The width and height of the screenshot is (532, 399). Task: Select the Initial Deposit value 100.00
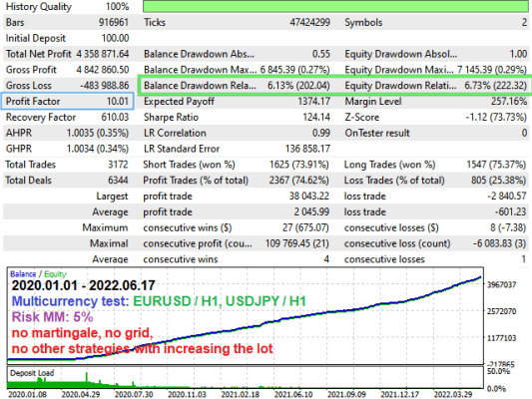115,38
